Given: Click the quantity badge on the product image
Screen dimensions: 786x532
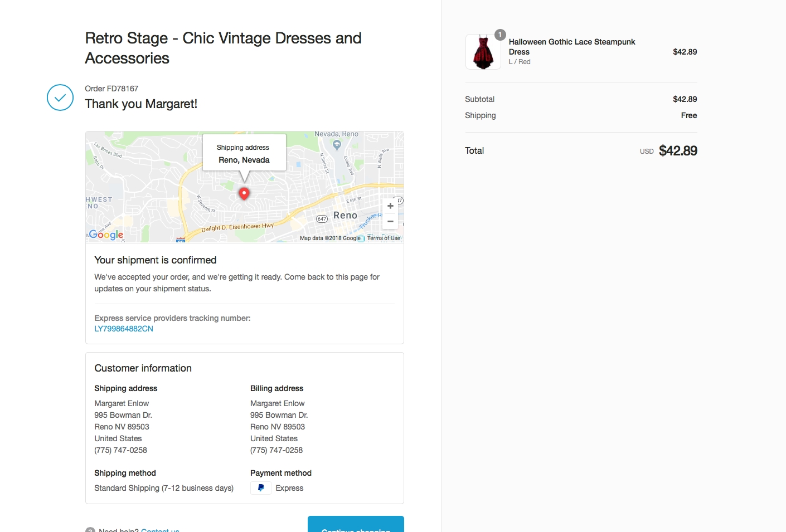Looking at the screenshot, I should click(500, 35).
